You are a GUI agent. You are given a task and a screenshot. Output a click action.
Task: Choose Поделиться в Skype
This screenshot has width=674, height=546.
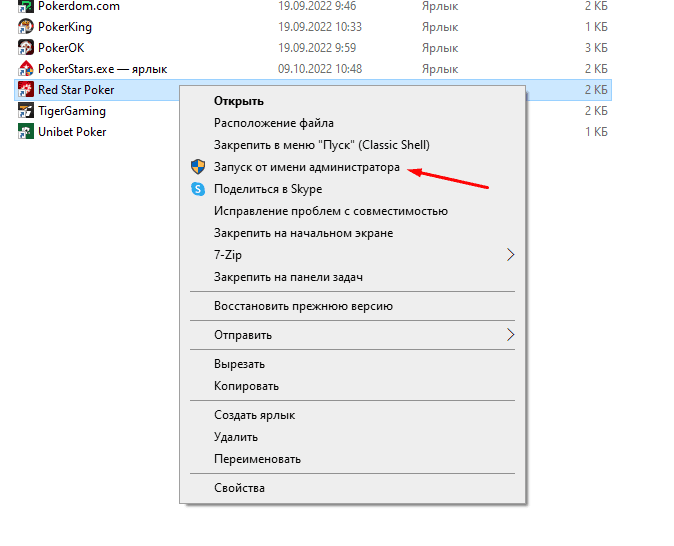[268, 189]
